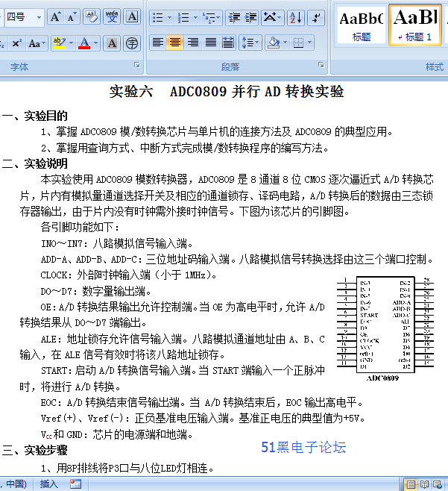Viewport: 448px width, 491px height.
Task: Expand the font color dropdown arrow
Action: click(x=95, y=43)
